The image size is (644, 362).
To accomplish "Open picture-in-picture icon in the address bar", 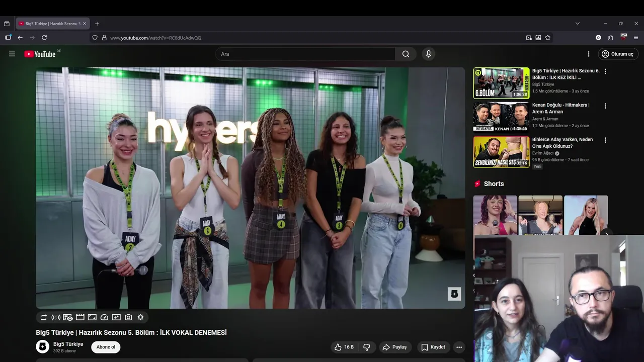I will click(x=529, y=38).
